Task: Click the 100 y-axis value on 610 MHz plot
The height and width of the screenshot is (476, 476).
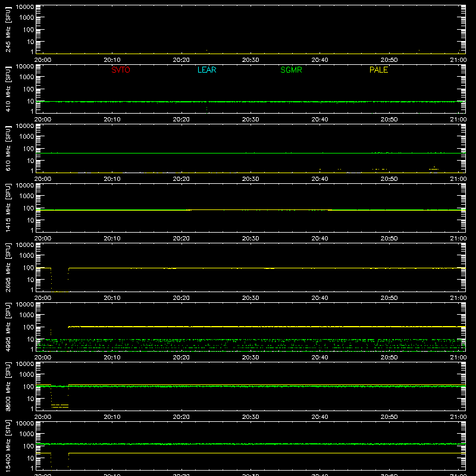Action: coord(29,149)
